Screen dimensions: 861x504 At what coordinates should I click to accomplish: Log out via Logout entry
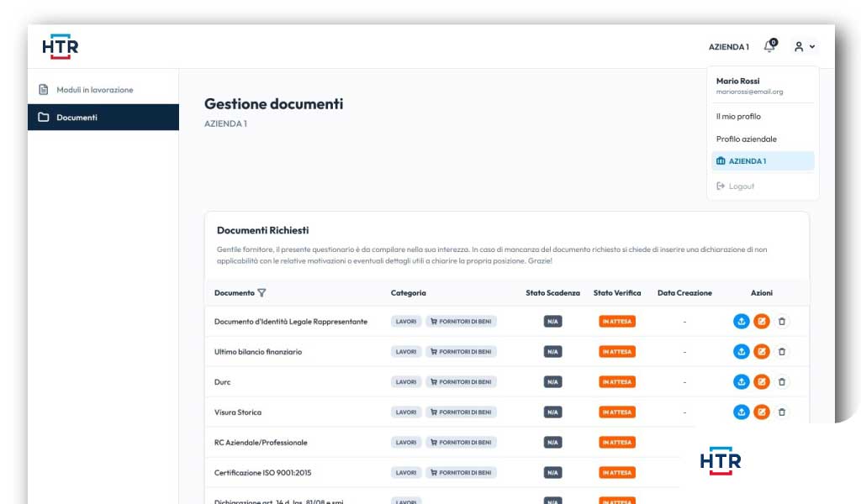(x=735, y=186)
